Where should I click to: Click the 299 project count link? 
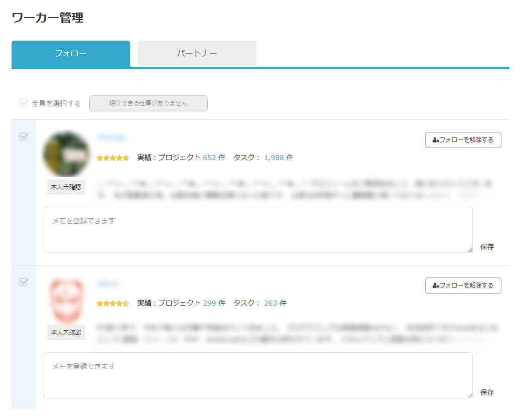coord(209,303)
